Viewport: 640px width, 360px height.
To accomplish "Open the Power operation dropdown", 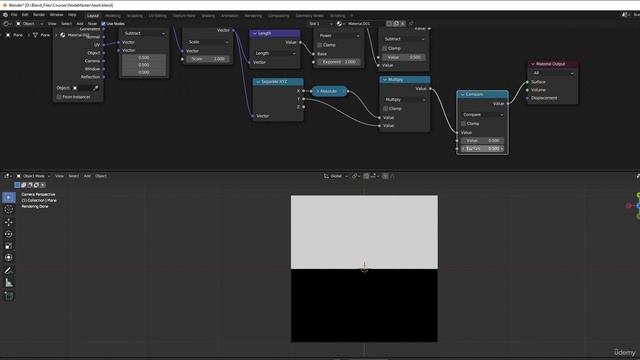I will coord(339,36).
